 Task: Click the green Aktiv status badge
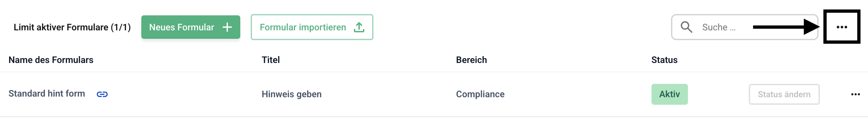[669, 95]
